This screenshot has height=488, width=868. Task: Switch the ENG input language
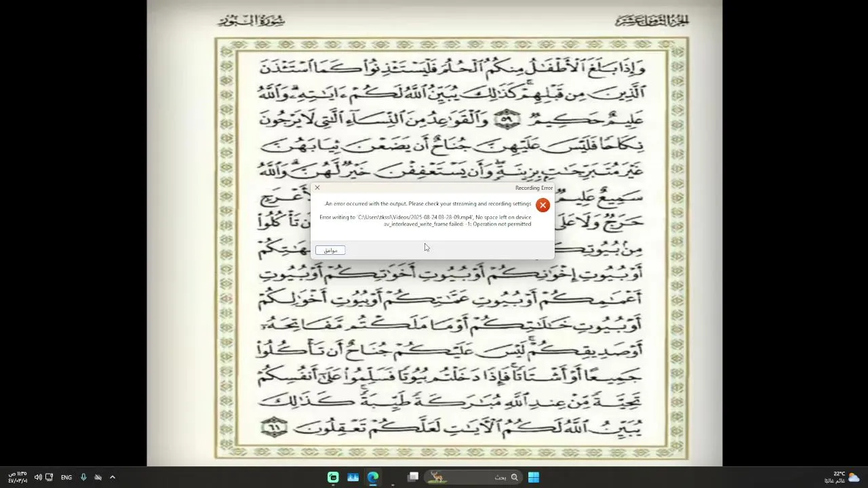[66, 477]
